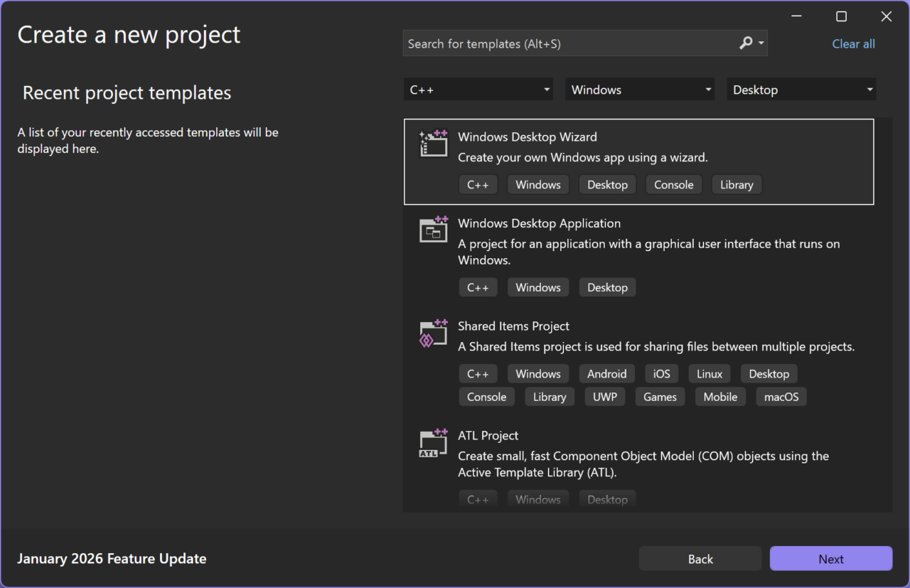Click the Windows Desktop Application template icon
910x588 pixels.
pos(434,230)
